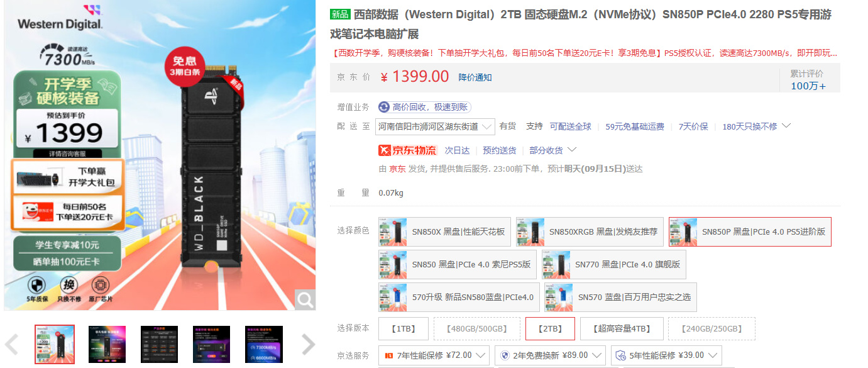Open delivery address dropdown 河南信阳市浉河区湖东街道

coord(435,126)
